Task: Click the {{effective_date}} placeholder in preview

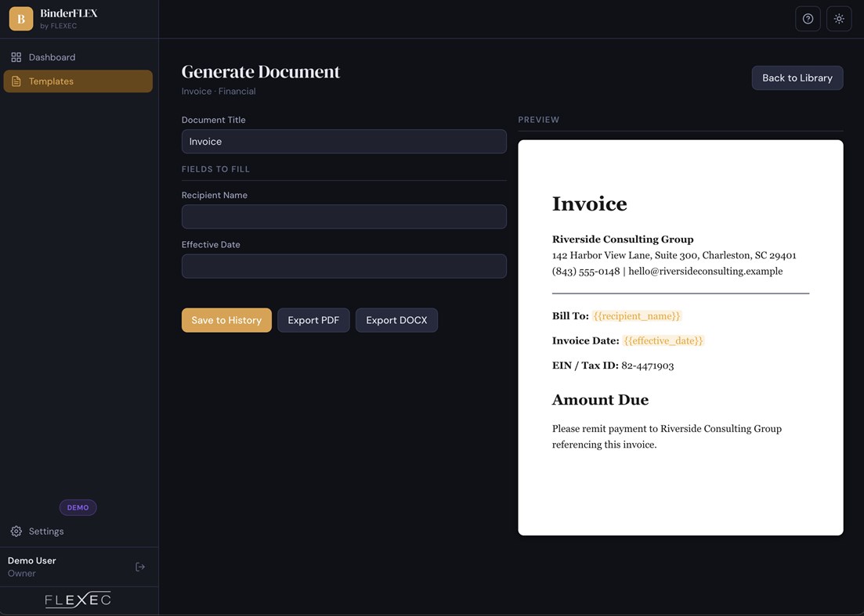Action: click(x=663, y=340)
